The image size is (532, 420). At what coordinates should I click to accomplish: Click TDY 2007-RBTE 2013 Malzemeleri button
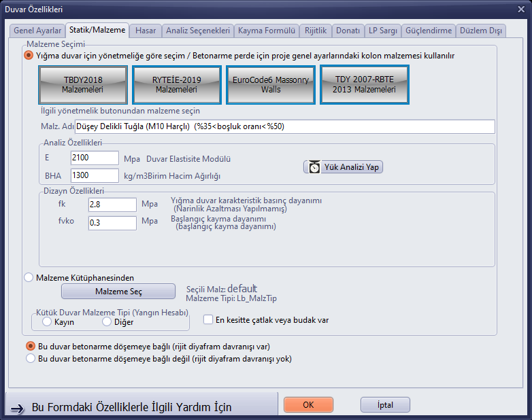(364, 85)
